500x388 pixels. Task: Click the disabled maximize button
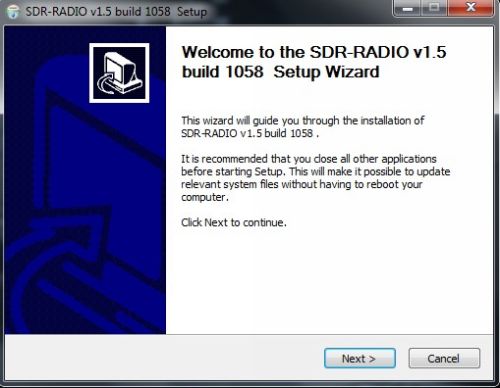click(434, 8)
